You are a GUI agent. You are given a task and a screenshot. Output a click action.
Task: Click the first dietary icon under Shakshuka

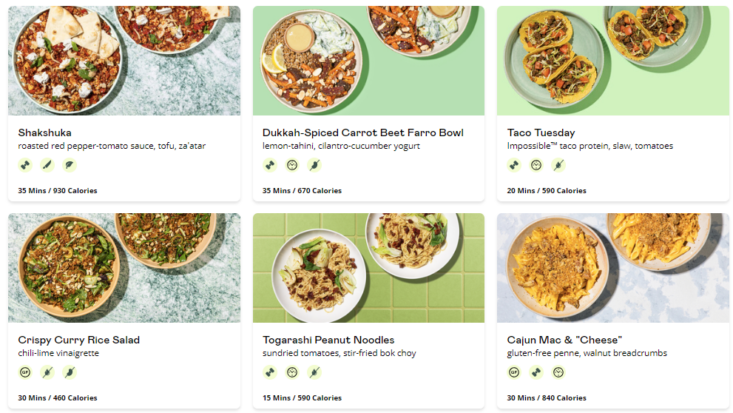click(25, 165)
